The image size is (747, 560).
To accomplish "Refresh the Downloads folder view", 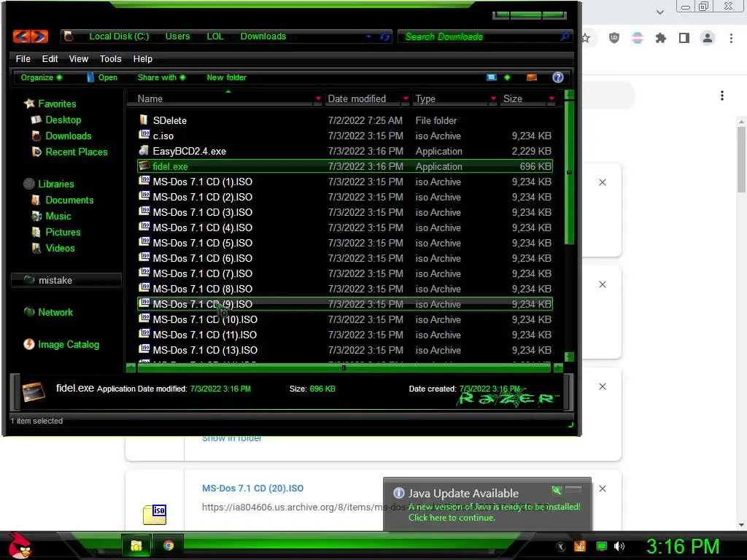I will [x=385, y=36].
